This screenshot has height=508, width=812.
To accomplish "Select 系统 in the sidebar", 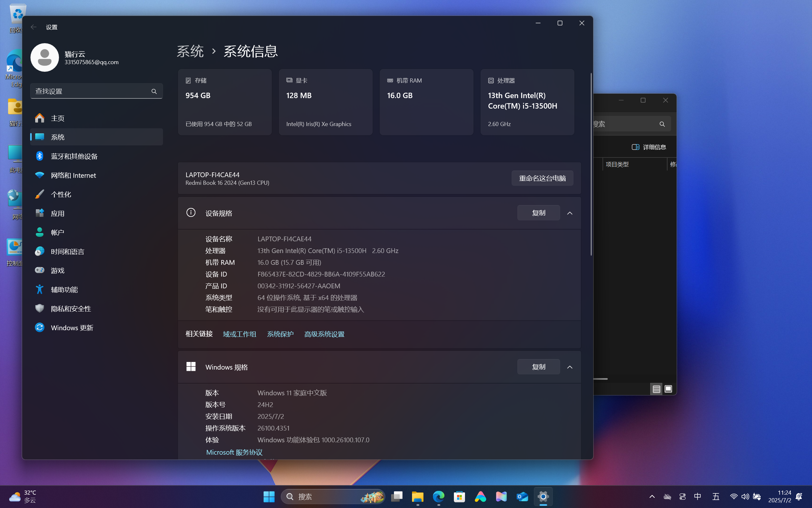I will (x=97, y=137).
